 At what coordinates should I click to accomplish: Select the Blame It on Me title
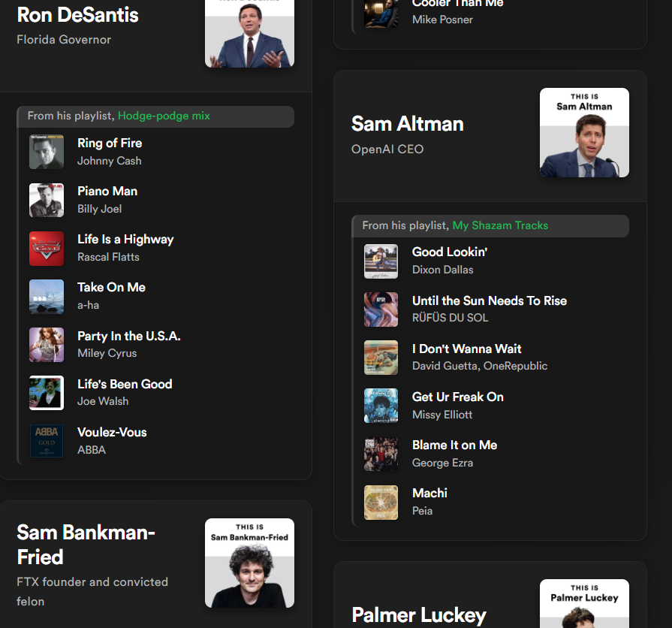[455, 445]
